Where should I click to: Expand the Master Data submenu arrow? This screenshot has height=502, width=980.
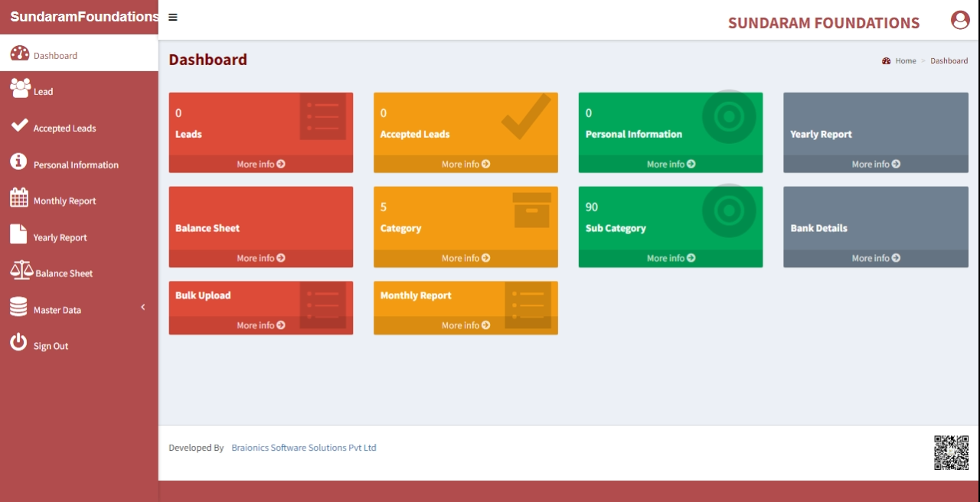coord(142,308)
